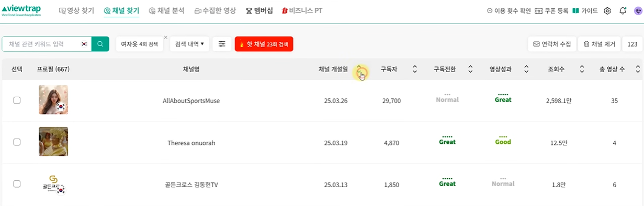Open the Theresa onuorah profile thumbnail
Viewport: 644px width, 206px height.
pyautogui.click(x=53, y=141)
